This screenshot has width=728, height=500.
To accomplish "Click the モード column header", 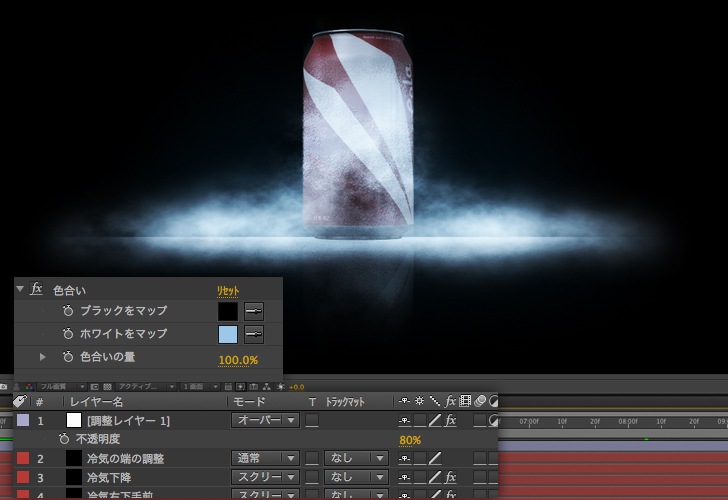I will point(248,401).
